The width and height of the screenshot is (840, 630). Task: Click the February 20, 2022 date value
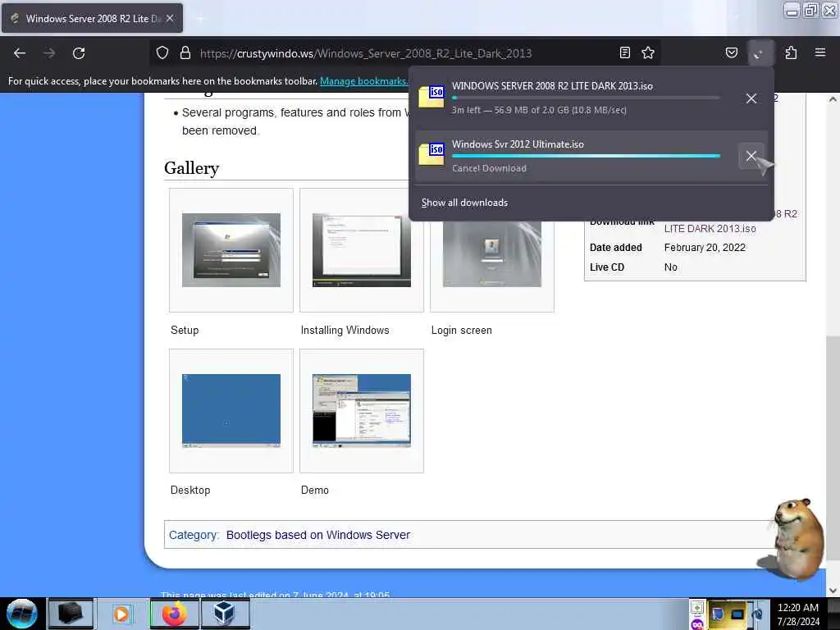pos(705,248)
